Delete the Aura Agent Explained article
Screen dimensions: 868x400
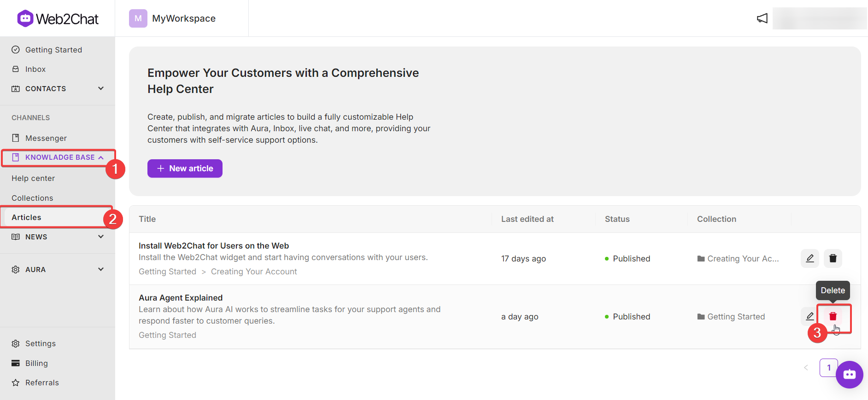833,316
